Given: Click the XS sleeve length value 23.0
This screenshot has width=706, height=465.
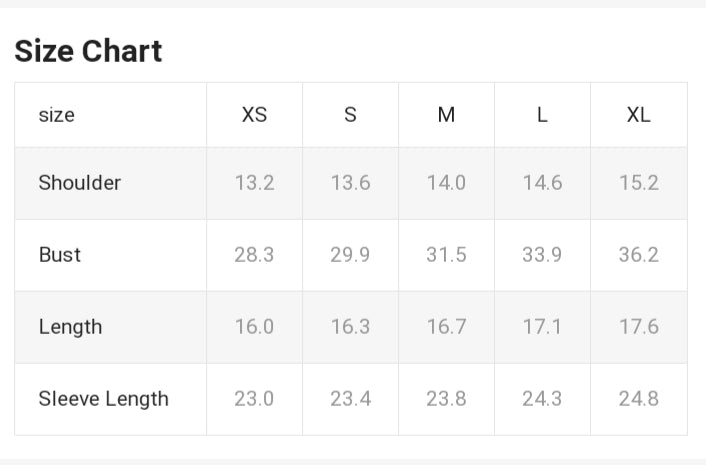Looking at the screenshot, I should pyautogui.click(x=254, y=399).
